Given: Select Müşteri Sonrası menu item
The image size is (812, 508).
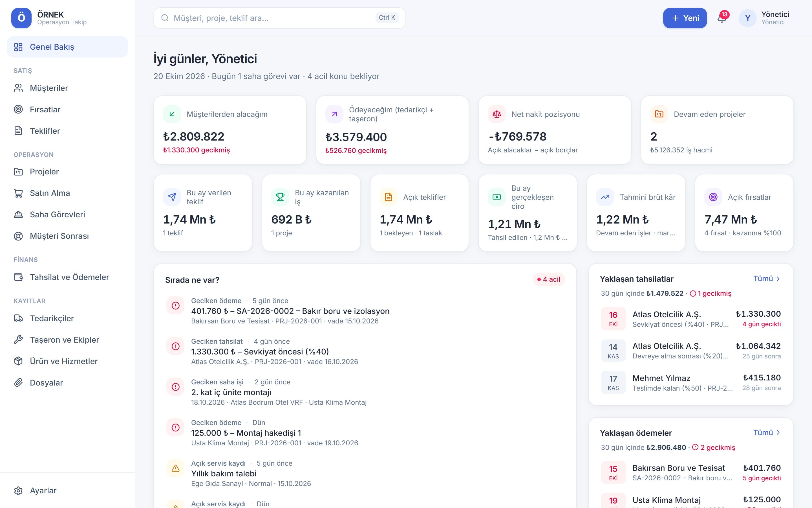Looking at the screenshot, I should point(67,236).
